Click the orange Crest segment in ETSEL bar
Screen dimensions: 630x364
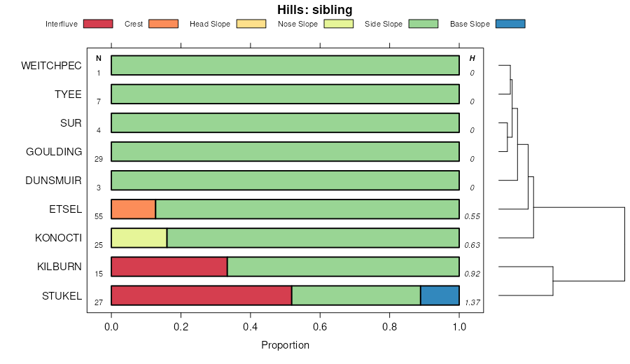click(133, 209)
